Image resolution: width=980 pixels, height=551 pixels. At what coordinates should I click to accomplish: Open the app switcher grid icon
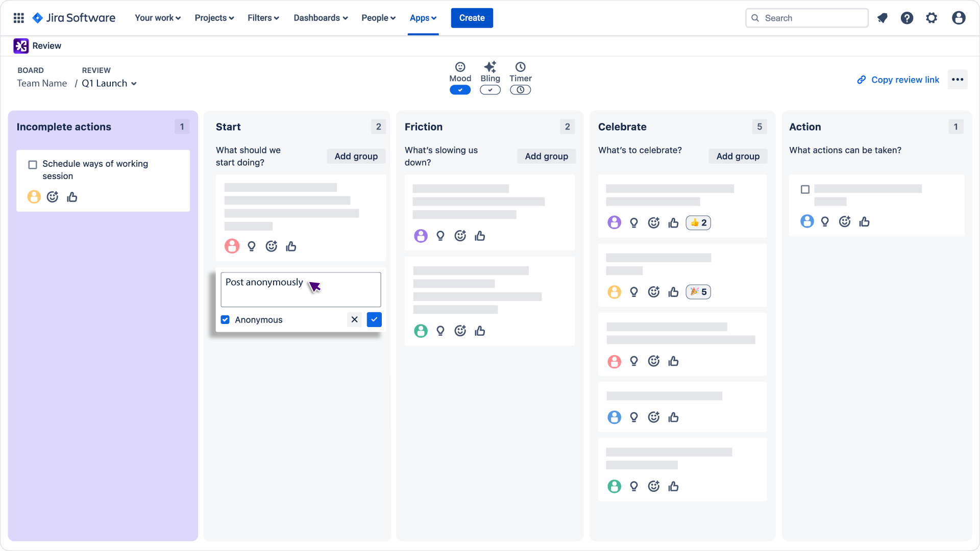[x=19, y=18]
